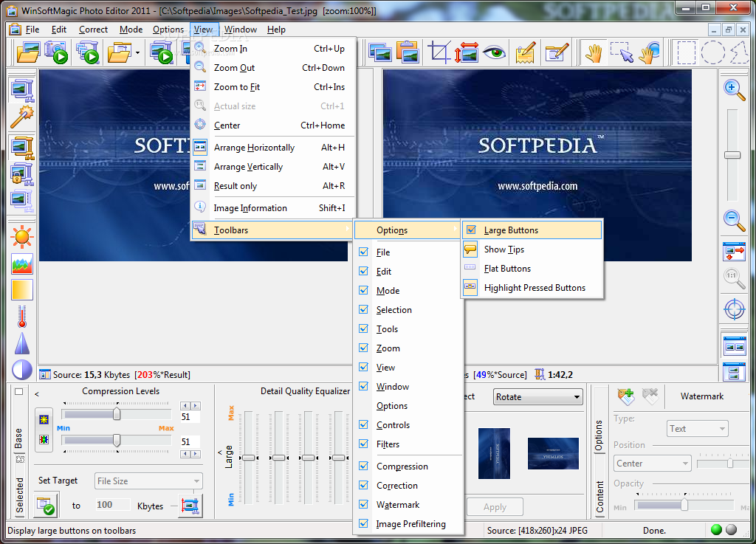Screen dimensions: 756x544
Task: Click the dropdown arrow beside folder toolbar icon
Action: (x=137, y=52)
